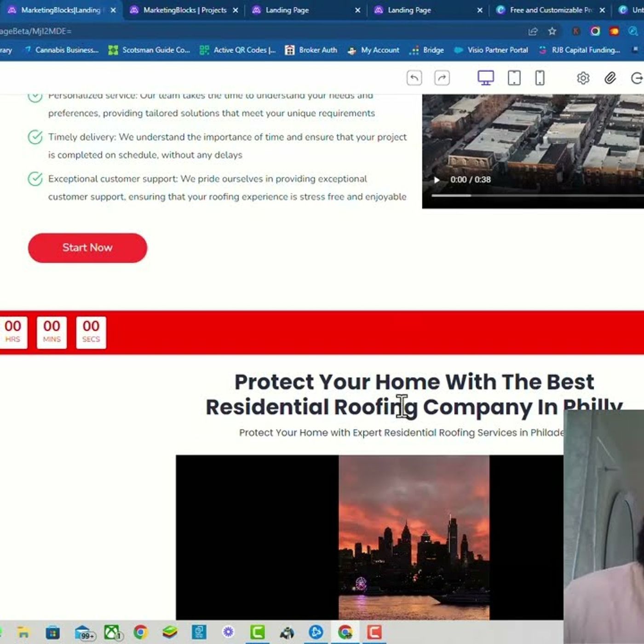The width and height of the screenshot is (644, 644).
Task: Click the redo arrow in editor toolbar
Action: point(442,78)
